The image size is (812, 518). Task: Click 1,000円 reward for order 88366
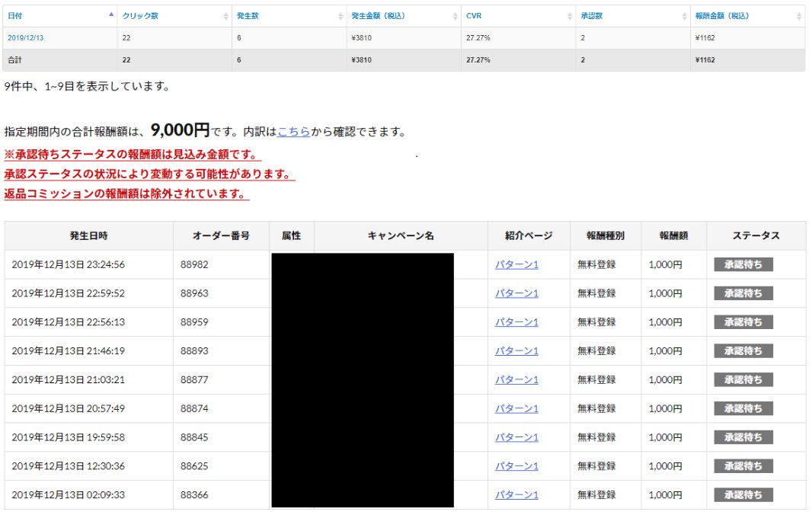tap(665, 494)
